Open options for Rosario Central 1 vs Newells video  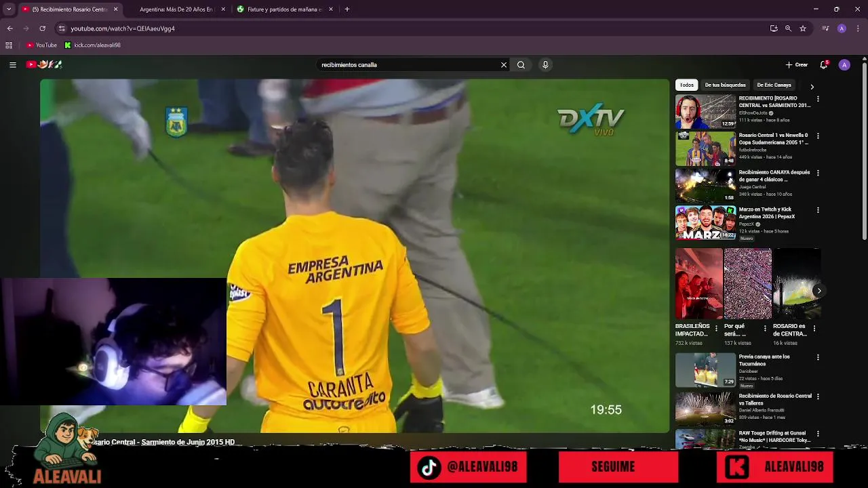[x=818, y=136]
